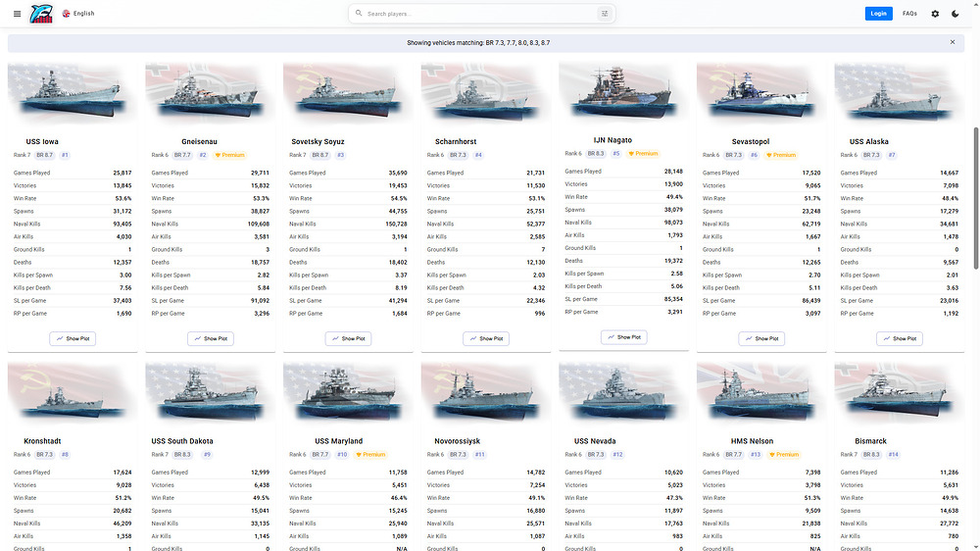Click the Sovetsky Soyuz ship image
This screenshot has width=980, height=551.
coord(348,92)
